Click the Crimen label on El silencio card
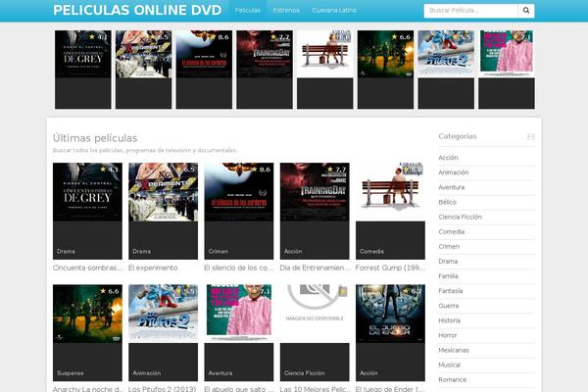 point(219,251)
